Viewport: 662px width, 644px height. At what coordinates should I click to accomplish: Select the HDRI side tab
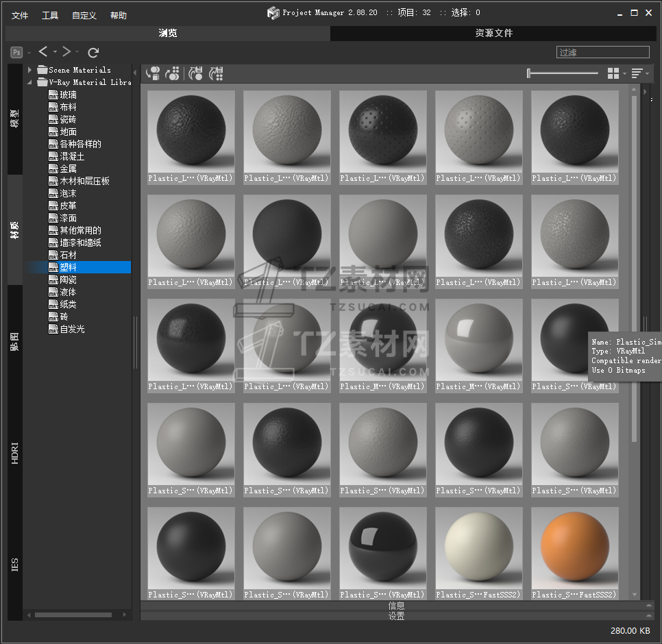pyautogui.click(x=15, y=453)
